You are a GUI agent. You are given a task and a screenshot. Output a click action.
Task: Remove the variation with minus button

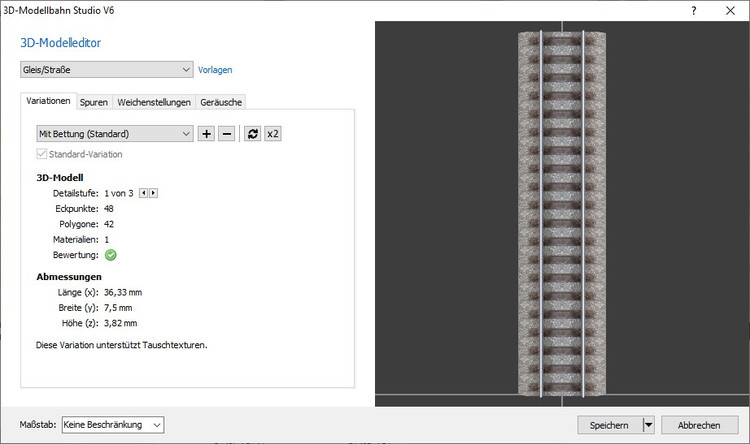[x=227, y=134]
